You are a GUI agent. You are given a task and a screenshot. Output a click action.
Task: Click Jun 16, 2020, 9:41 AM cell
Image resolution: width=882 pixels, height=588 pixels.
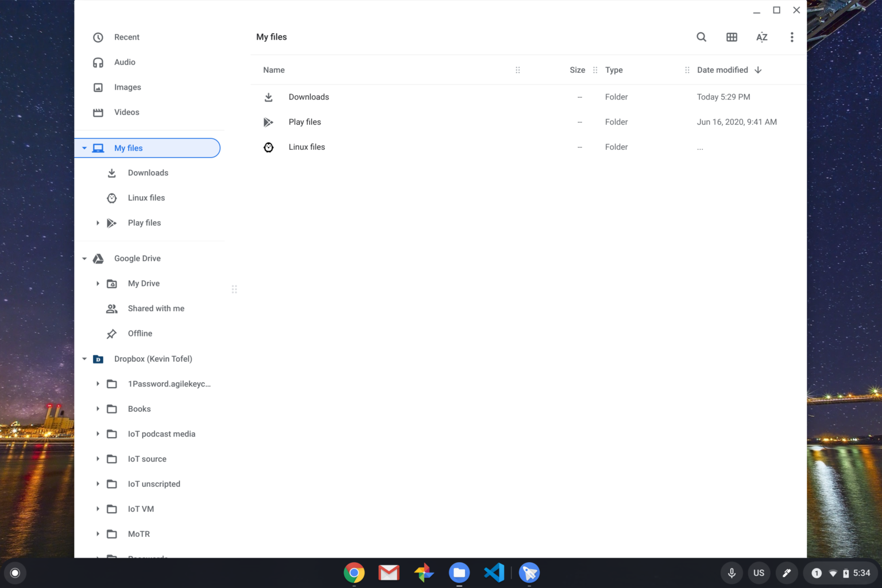[x=737, y=122]
